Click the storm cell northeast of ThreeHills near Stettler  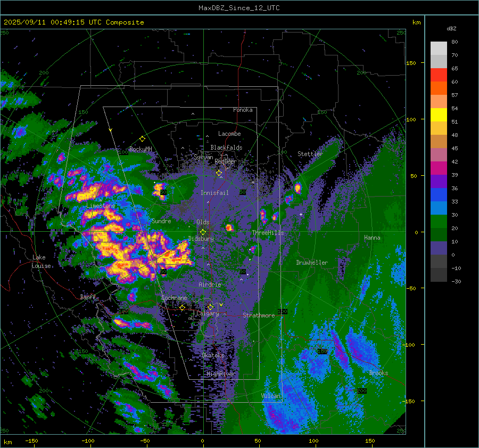tap(298, 188)
